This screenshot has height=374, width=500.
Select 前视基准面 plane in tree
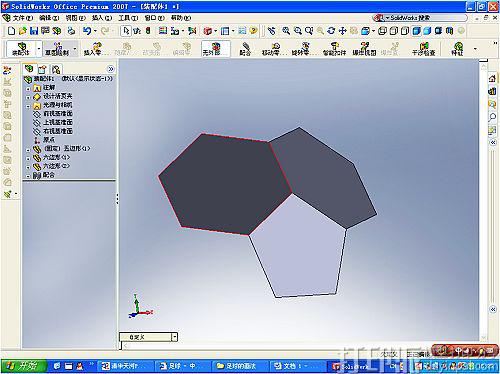57,114
